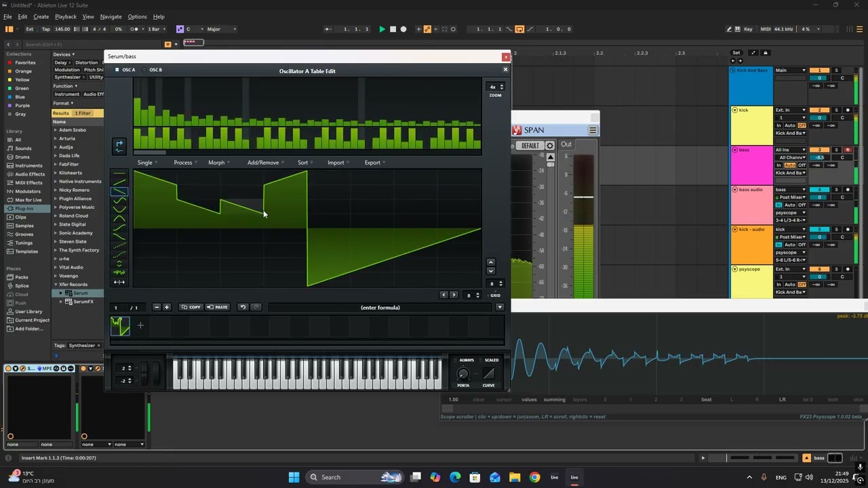
Task: Toggle the FFT/waveform view icon in Serum
Action: click(119, 146)
